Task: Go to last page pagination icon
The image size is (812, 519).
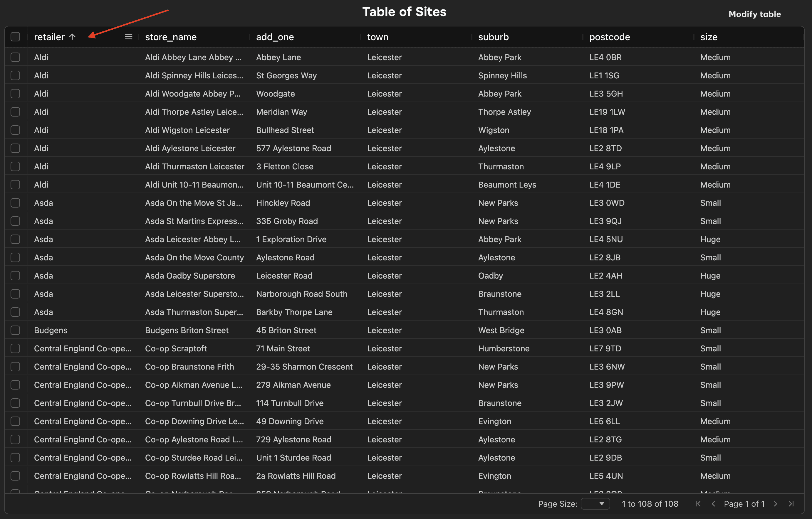Action: coord(791,503)
